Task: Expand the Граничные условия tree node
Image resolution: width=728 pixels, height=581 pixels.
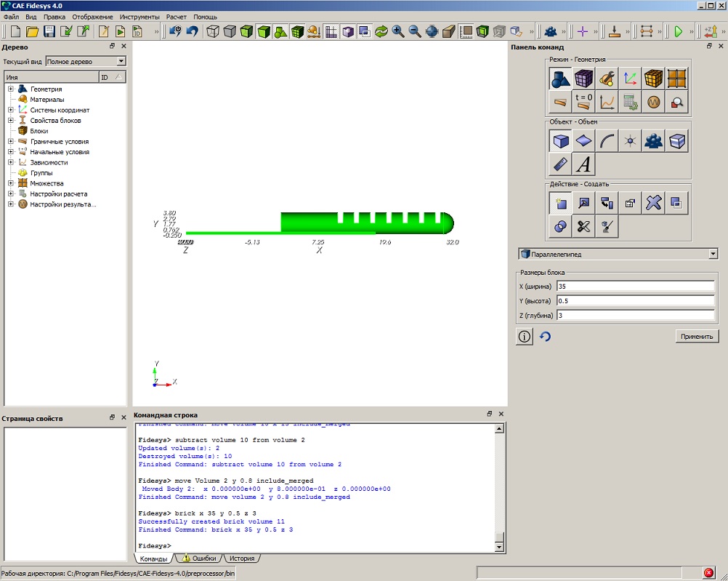Action: point(11,141)
